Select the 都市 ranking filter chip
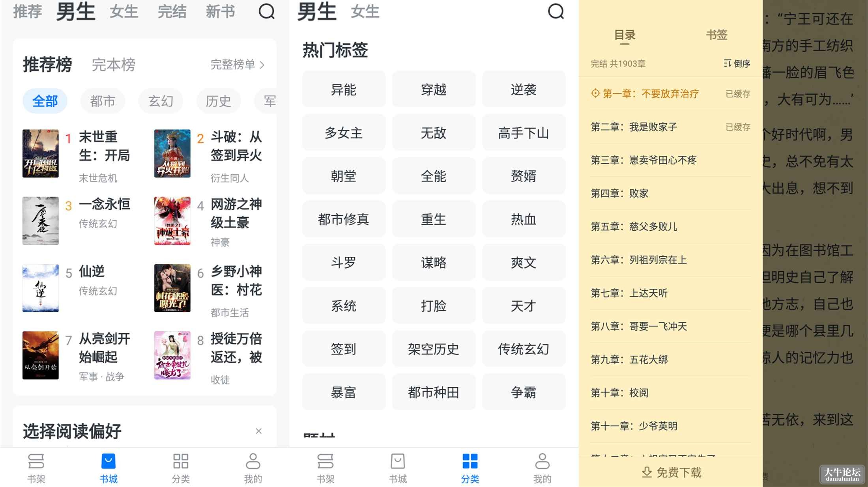 103,101
